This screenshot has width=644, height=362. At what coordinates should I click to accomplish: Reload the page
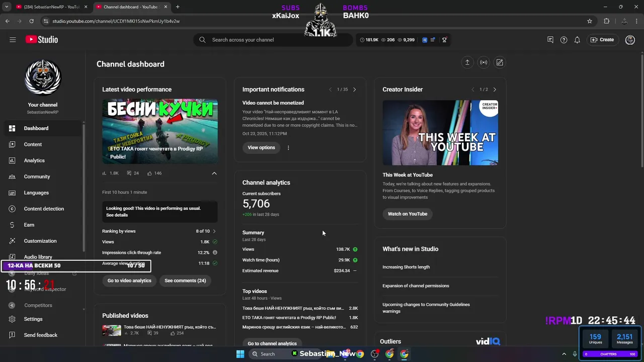pos(31,21)
